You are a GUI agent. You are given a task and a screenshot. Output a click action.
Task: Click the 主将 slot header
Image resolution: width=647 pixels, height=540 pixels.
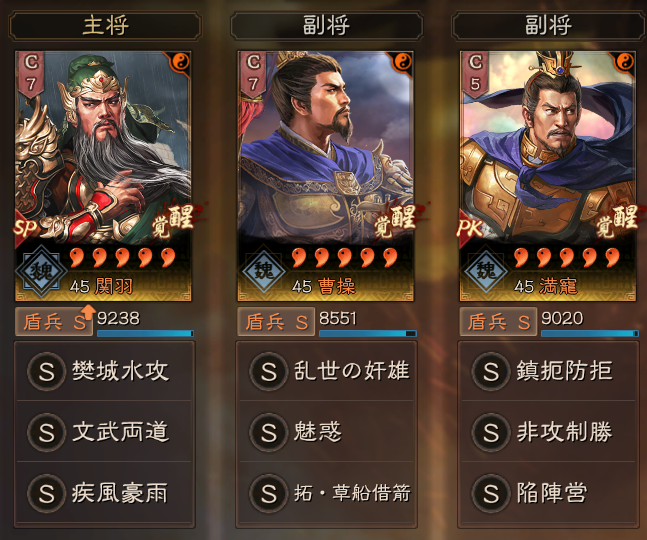pos(105,26)
